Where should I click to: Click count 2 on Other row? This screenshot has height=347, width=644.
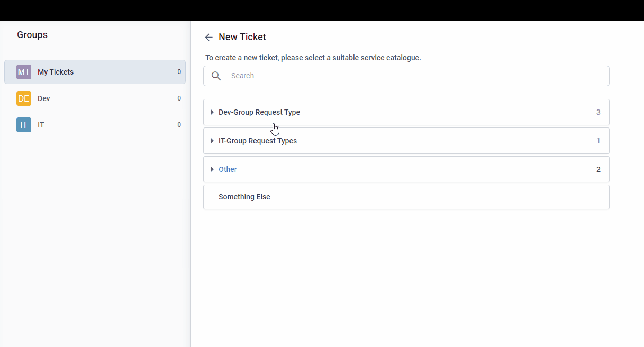tap(598, 169)
